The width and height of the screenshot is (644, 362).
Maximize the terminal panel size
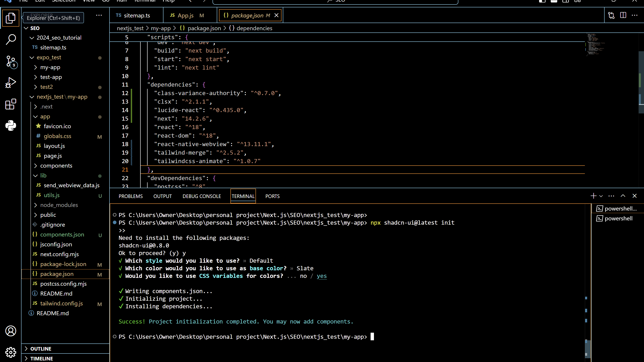tap(623, 196)
